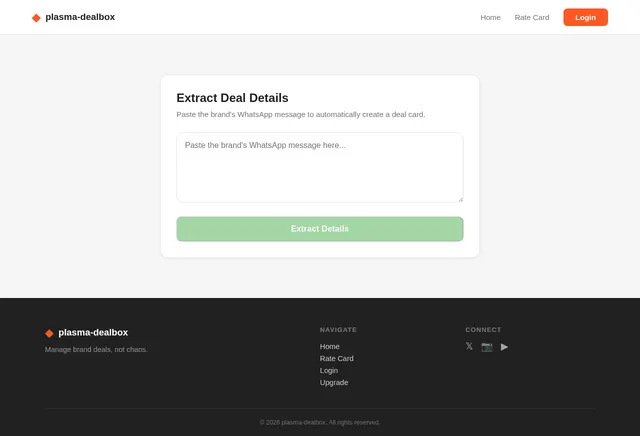The width and height of the screenshot is (640, 436).
Task: Focus the WhatsApp message text area
Action: point(320,167)
